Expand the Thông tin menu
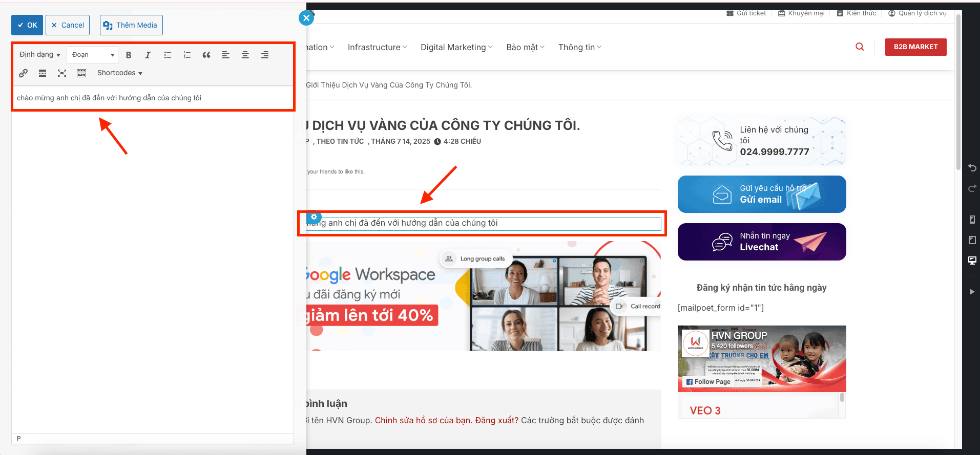This screenshot has height=455, width=980. coord(579,47)
